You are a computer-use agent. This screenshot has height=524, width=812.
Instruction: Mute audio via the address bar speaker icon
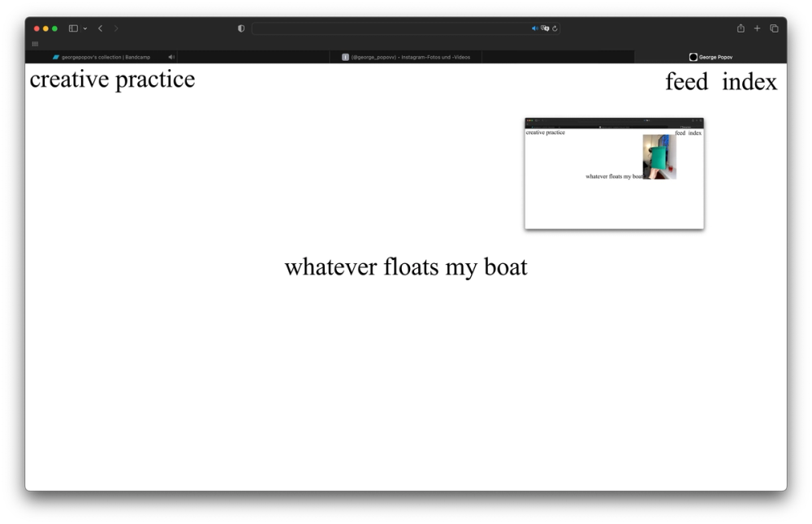534,28
